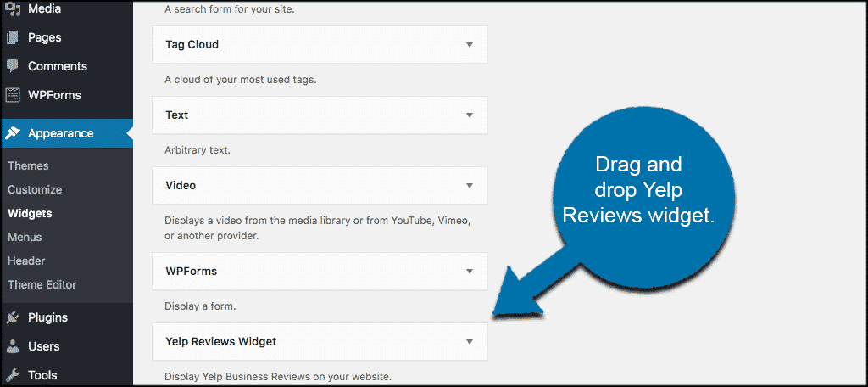
Task: Expand the Yelp Reviews Widget arrow
Action: pos(470,342)
